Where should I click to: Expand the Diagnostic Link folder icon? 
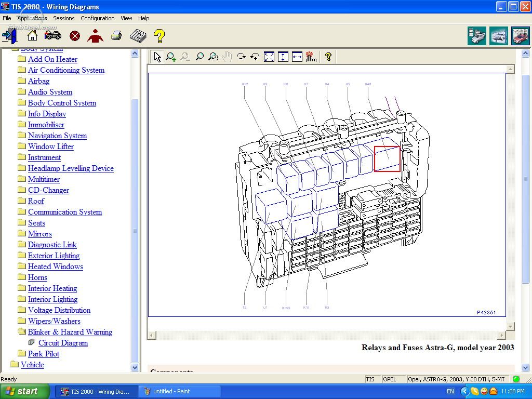pyautogui.click(x=22, y=244)
